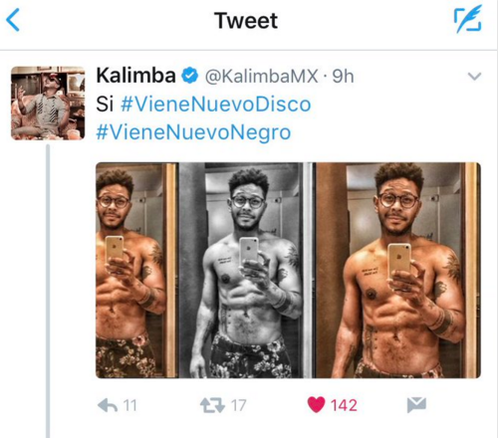Open the black and white middle photo
500x438 pixels.
tap(245, 270)
